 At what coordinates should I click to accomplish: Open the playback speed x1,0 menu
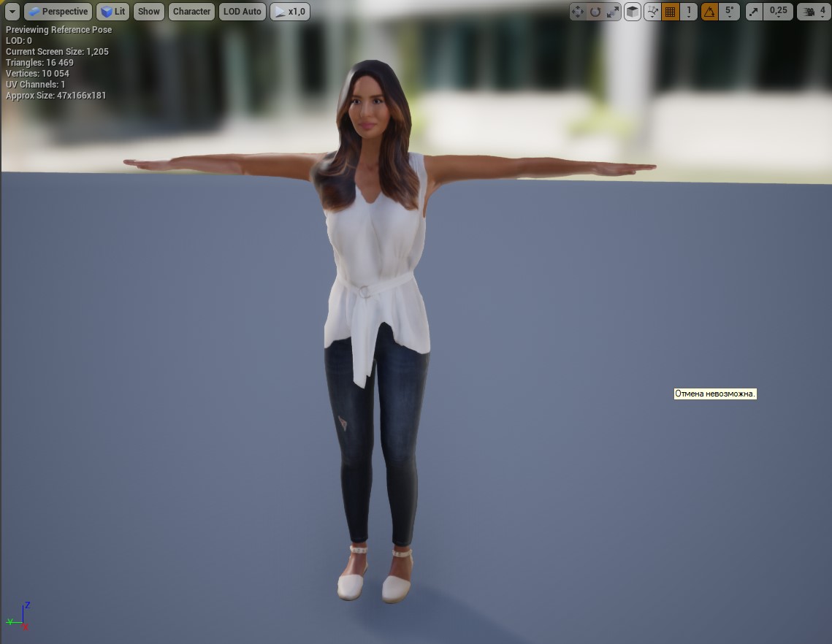click(290, 11)
